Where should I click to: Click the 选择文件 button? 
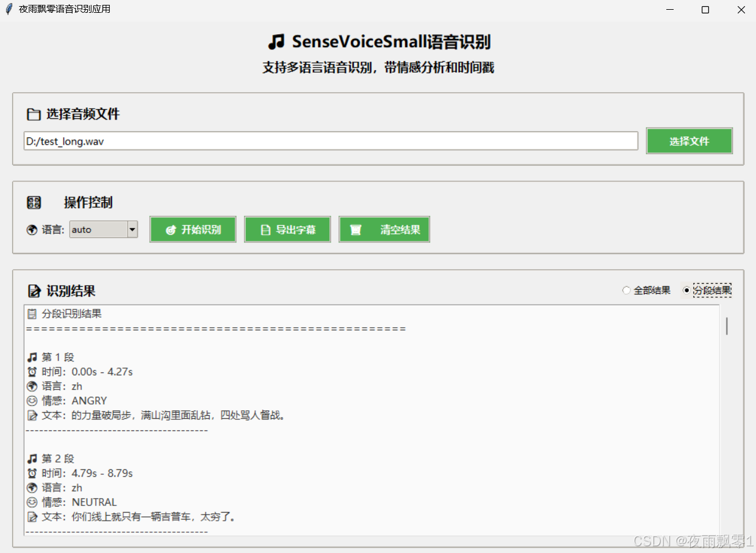pos(689,141)
